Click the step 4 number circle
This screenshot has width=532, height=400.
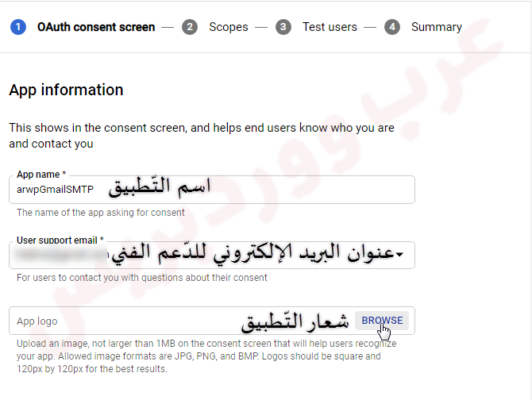pos(391,27)
